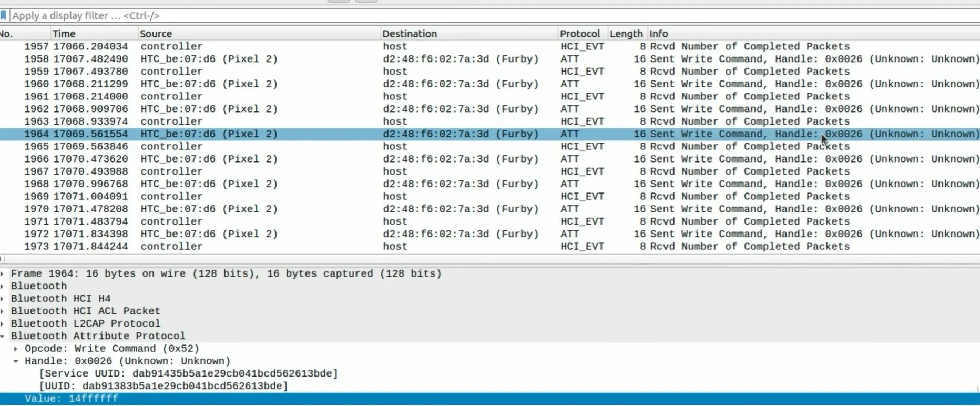The height and width of the screenshot is (406, 980).
Task: Click the Length column header
Action: tap(626, 34)
